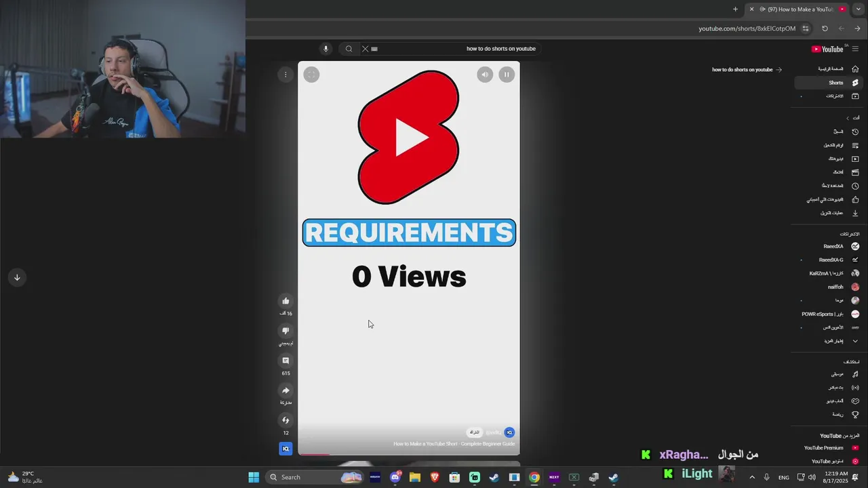Image resolution: width=868 pixels, height=488 pixels.
Task: Open Discord from the taskbar
Action: (395, 477)
